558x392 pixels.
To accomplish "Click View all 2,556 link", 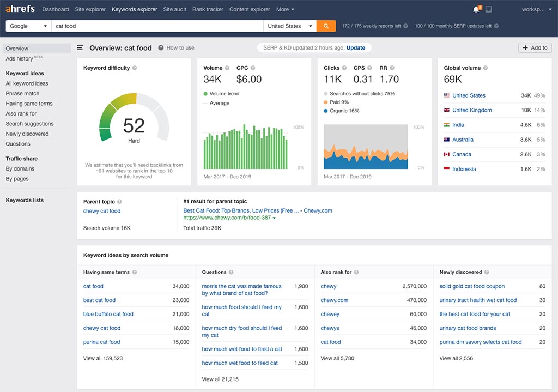I will (x=456, y=358).
